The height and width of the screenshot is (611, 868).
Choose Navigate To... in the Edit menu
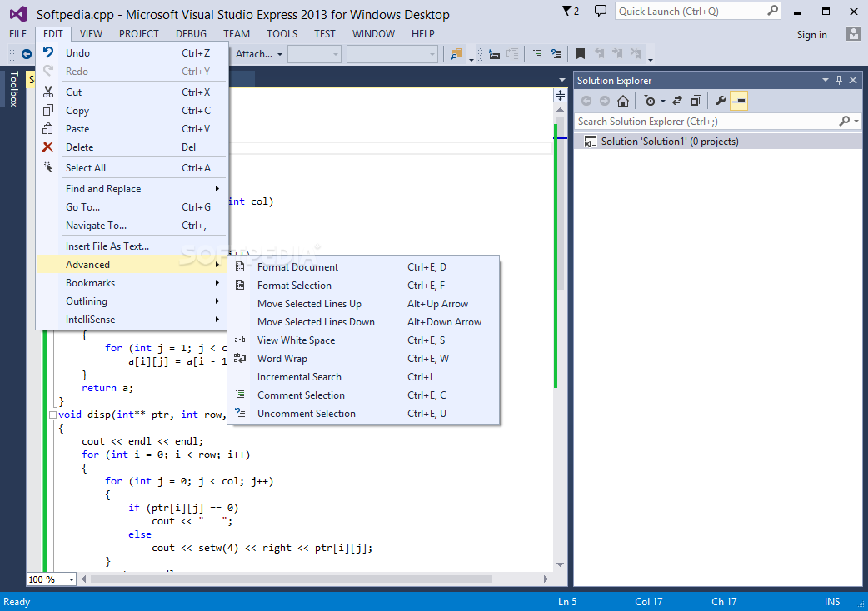(x=132, y=226)
